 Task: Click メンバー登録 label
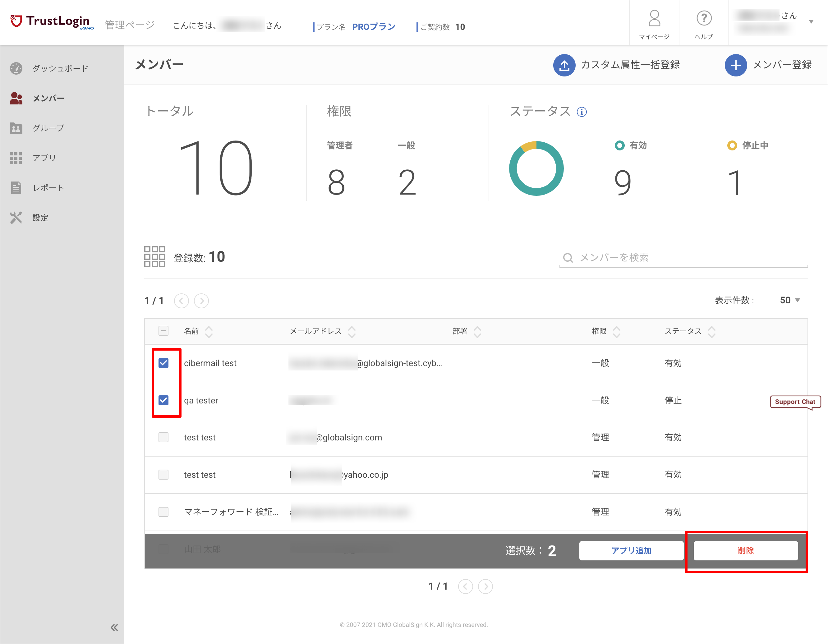tap(782, 65)
